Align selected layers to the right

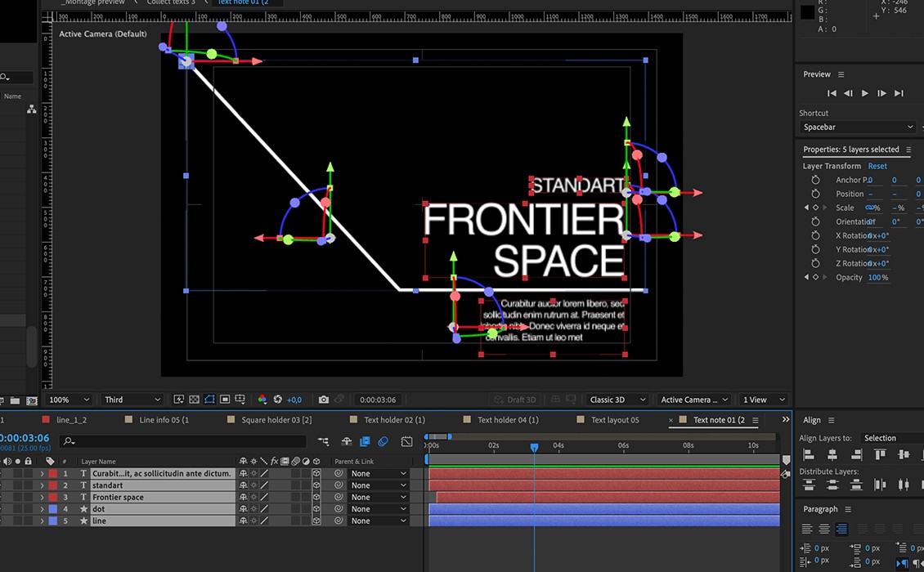click(x=856, y=454)
